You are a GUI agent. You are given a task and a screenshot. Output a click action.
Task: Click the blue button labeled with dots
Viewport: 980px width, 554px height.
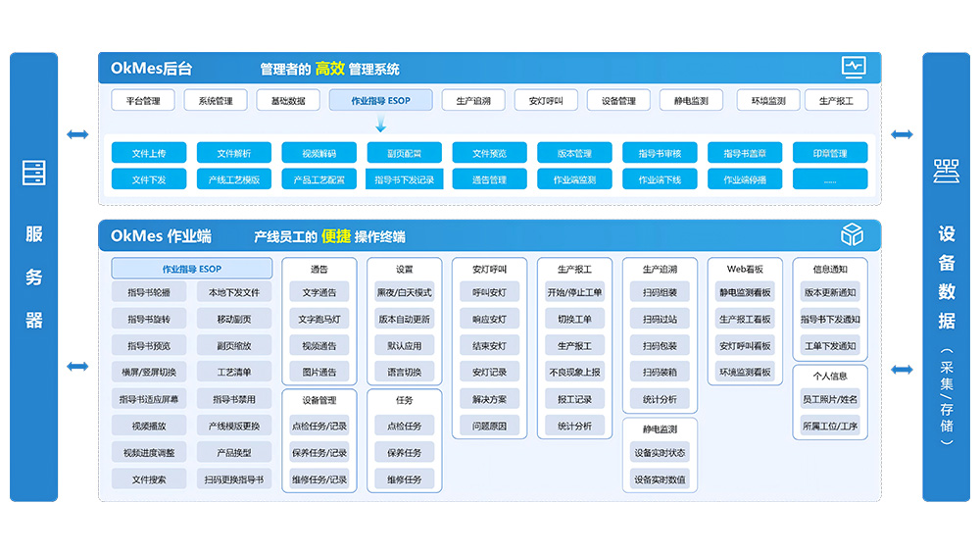coord(830,179)
